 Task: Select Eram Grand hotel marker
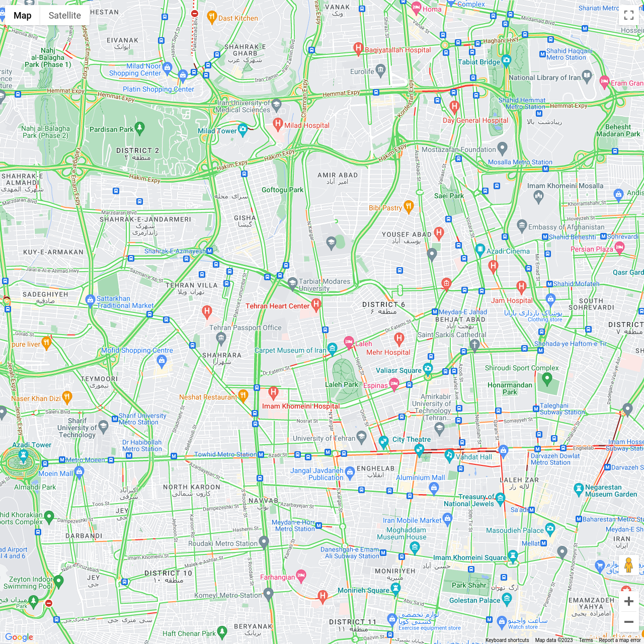pos(604,82)
